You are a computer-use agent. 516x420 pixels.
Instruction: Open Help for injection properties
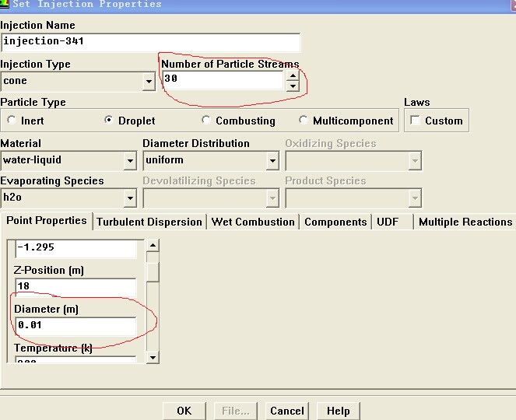[338, 411]
